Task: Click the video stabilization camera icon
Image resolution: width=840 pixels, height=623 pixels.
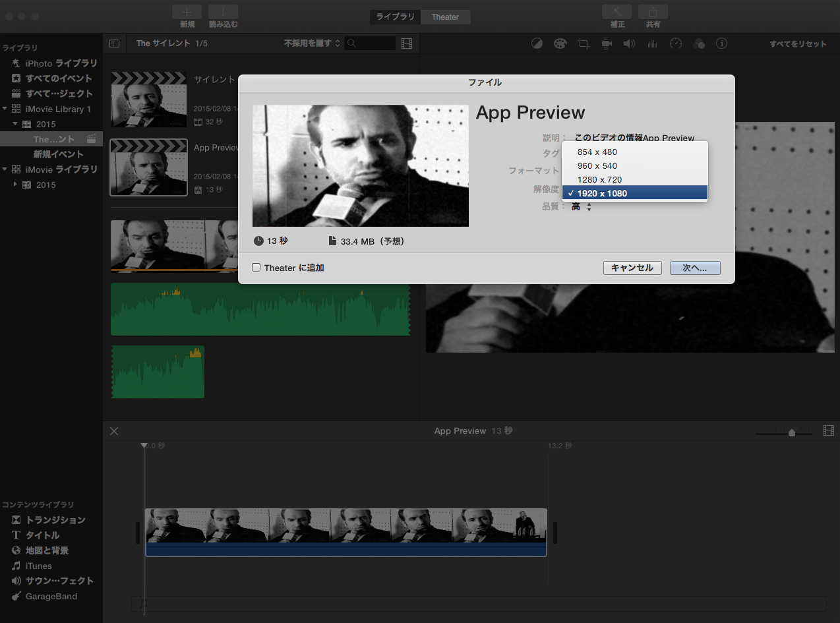Action: [606, 44]
